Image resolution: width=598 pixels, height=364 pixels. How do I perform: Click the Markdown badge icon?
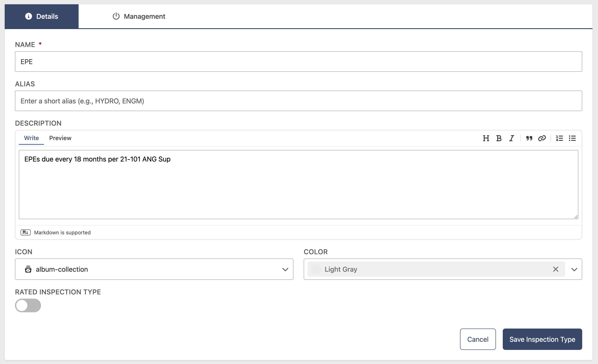tap(25, 232)
